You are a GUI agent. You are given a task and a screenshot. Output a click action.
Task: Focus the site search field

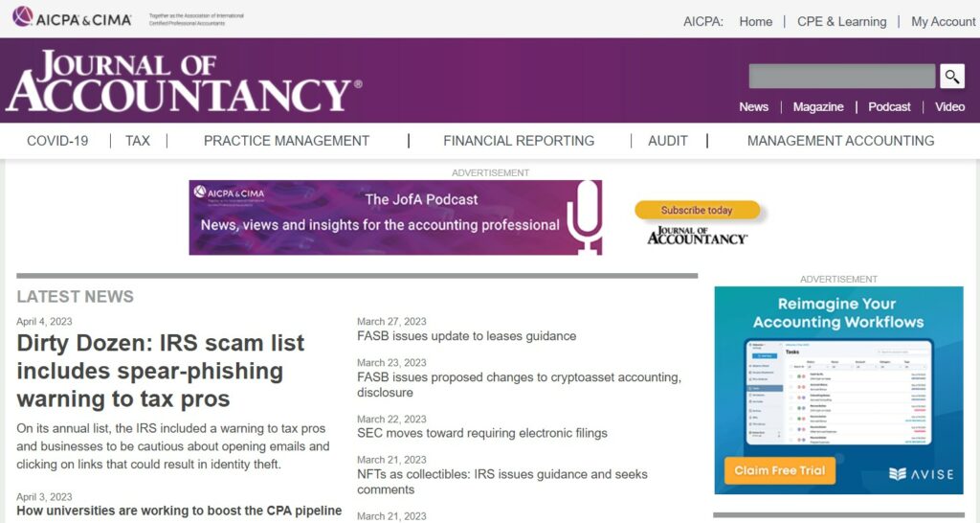click(842, 77)
